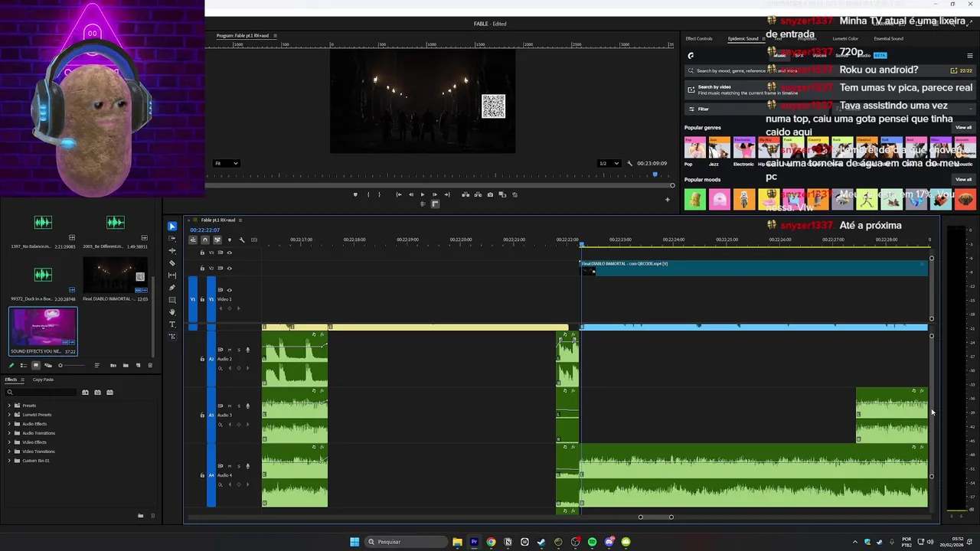Switch Project panel to icon view
980x551 pixels.
click(35, 365)
